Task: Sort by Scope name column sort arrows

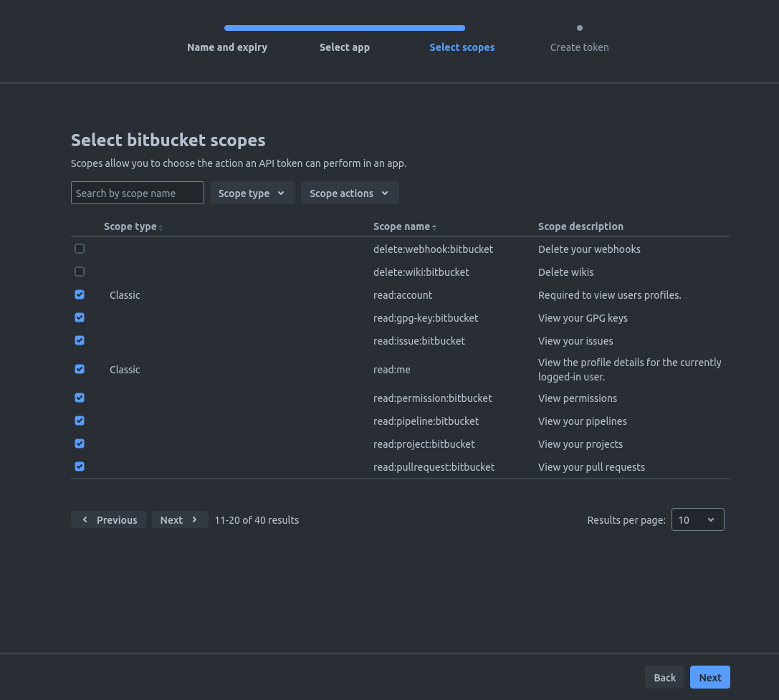Action: (x=434, y=227)
